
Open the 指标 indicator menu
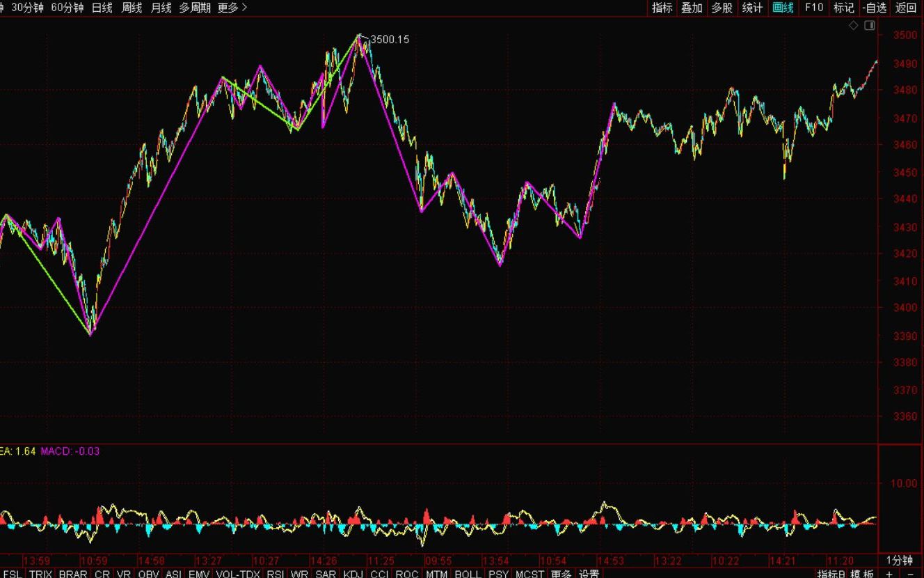(662, 8)
